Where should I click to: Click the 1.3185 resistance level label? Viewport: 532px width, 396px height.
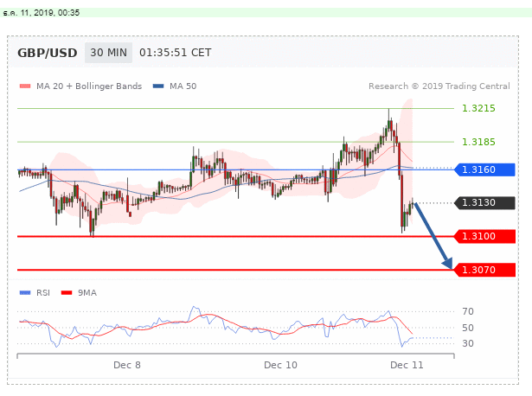(478, 142)
